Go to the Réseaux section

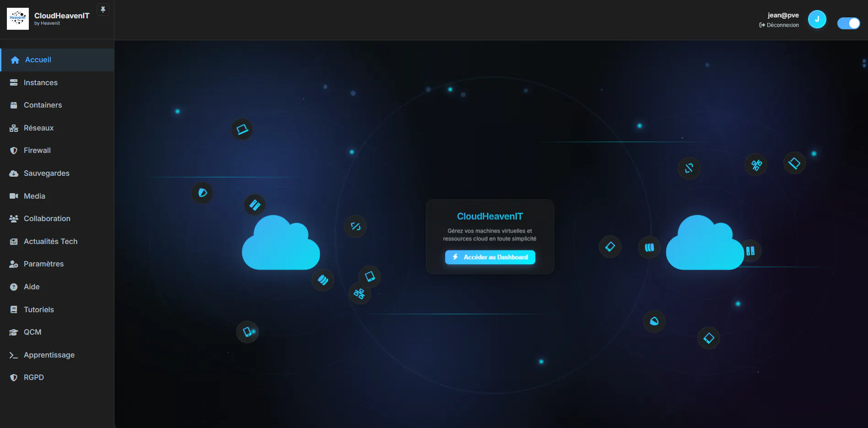57,128
